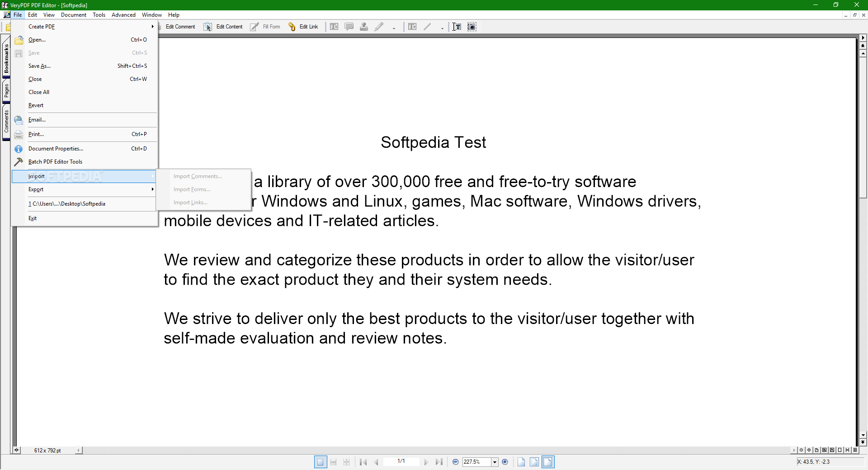
Task: Open the Window menu
Action: (152, 15)
